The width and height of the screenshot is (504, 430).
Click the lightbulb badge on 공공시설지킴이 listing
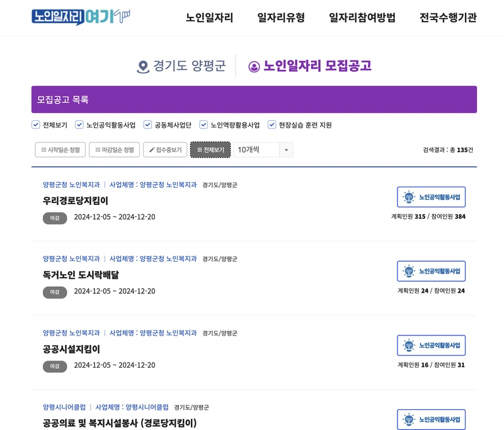407,345
